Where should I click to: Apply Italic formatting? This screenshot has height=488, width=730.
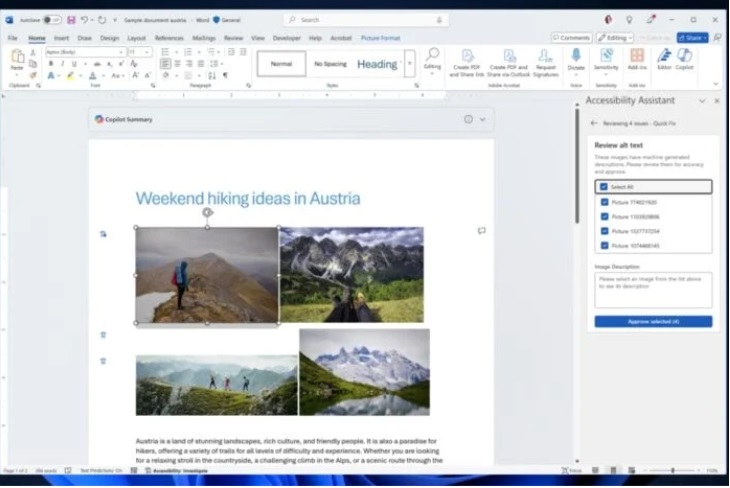click(x=62, y=63)
